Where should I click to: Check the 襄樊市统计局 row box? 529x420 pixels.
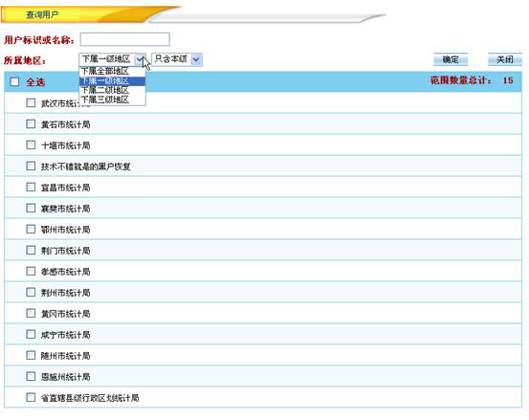coord(31,208)
